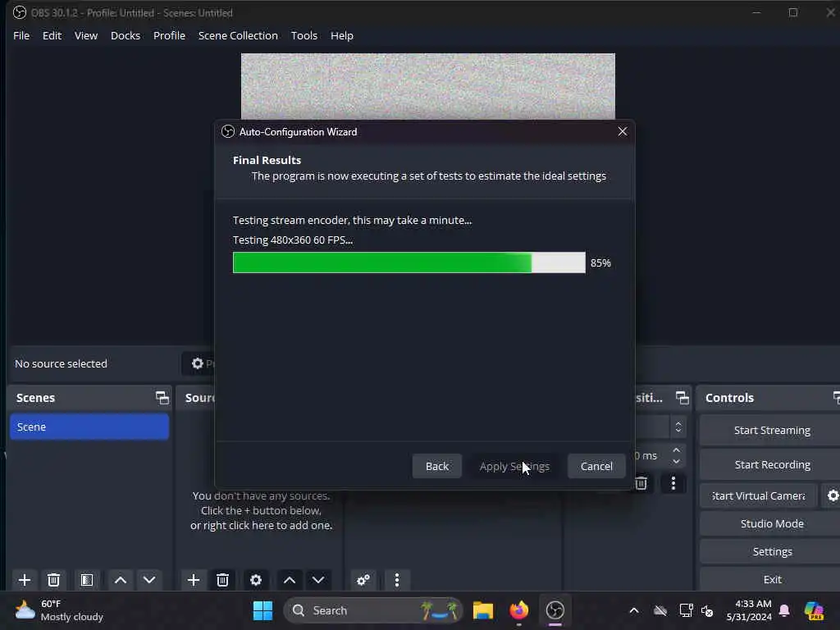
Task: Open File Explorer from taskbar
Action: [x=482, y=610]
